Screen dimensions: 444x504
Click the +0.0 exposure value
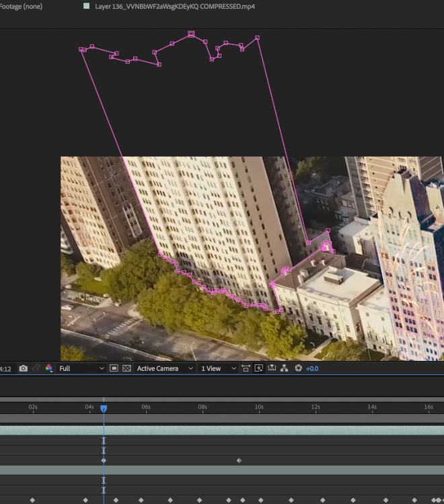click(312, 369)
